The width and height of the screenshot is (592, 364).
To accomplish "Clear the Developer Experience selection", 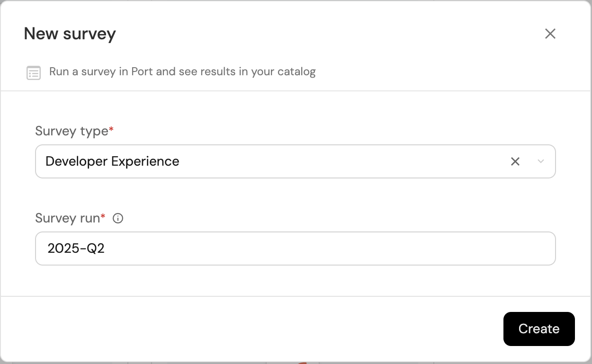I will click(515, 161).
